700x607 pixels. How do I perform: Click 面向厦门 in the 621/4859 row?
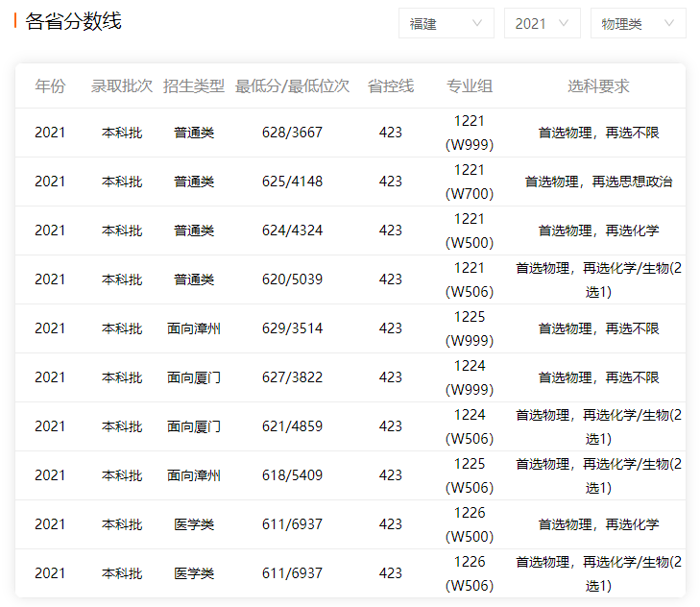tap(194, 426)
